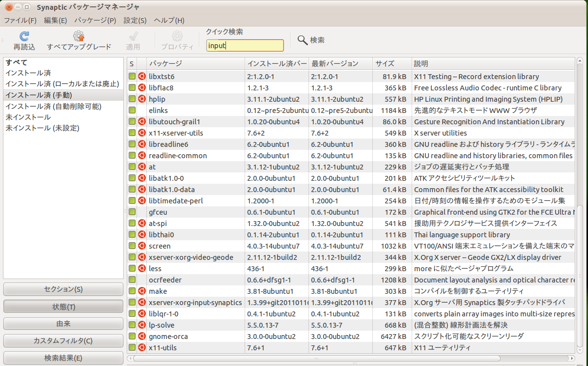This screenshot has width=588, height=366.
Task: Sort by S status column header
Action: point(132,64)
